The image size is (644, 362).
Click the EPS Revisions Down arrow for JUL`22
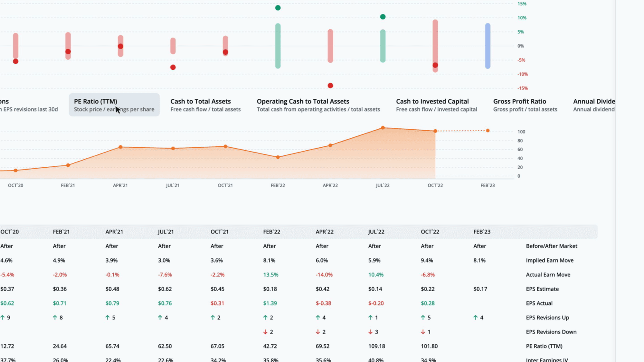point(370,332)
